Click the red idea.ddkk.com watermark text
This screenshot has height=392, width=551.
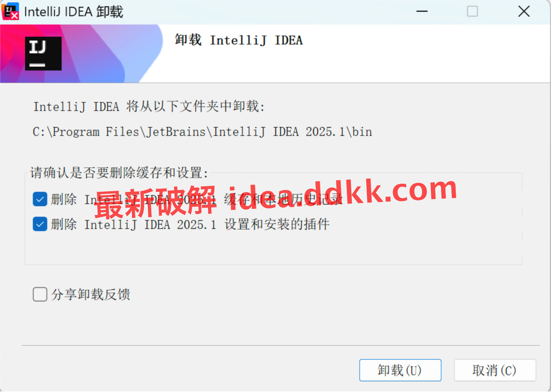click(x=275, y=199)
